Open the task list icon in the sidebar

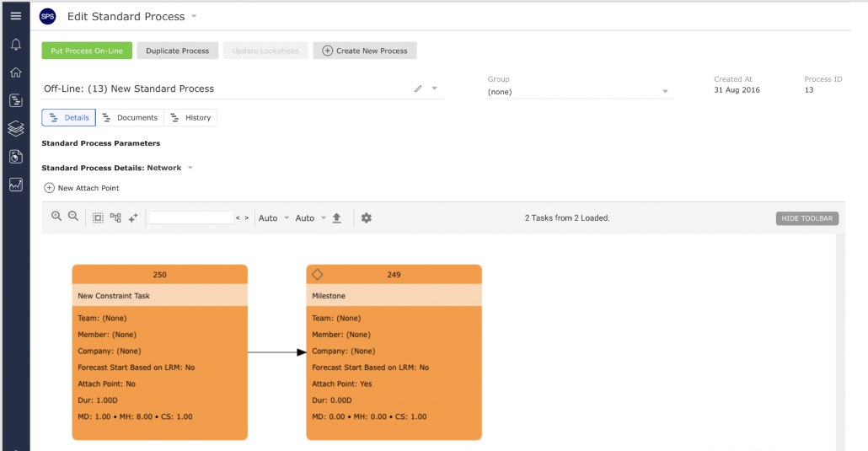pos(15,100)
